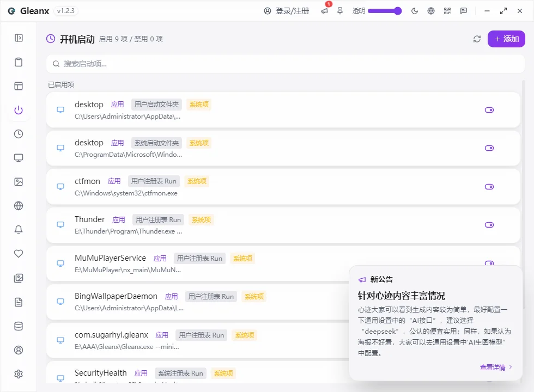The width and height of the screenshot is (534, 392).
Task: Open the single image icon in the sidebar
Action: click(x=19, y=182)
